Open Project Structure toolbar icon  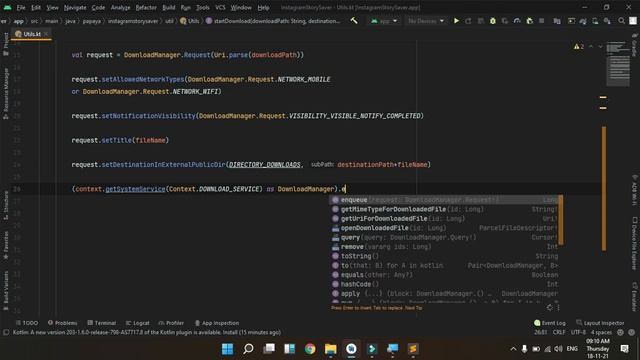pyautogui.click(x=557, y=20)
